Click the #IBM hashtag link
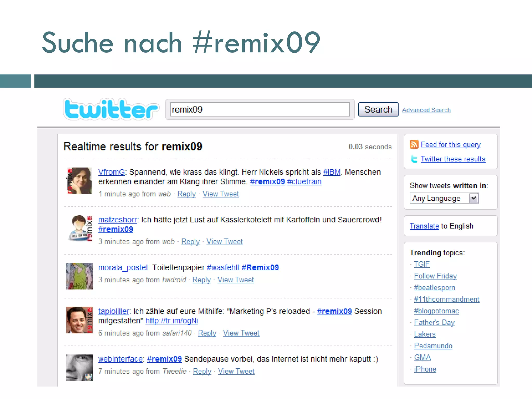Image resolution: width=532 pixels, height=399 pixels. pyautogui.click(x=332, y=172)
